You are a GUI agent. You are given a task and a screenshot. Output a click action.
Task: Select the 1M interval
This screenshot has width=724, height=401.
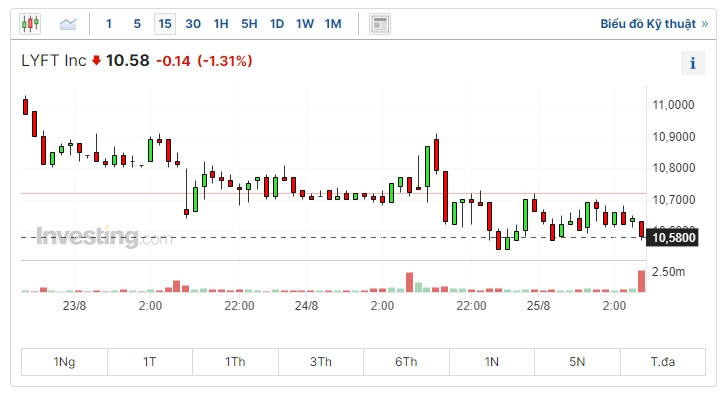[333, 24]
